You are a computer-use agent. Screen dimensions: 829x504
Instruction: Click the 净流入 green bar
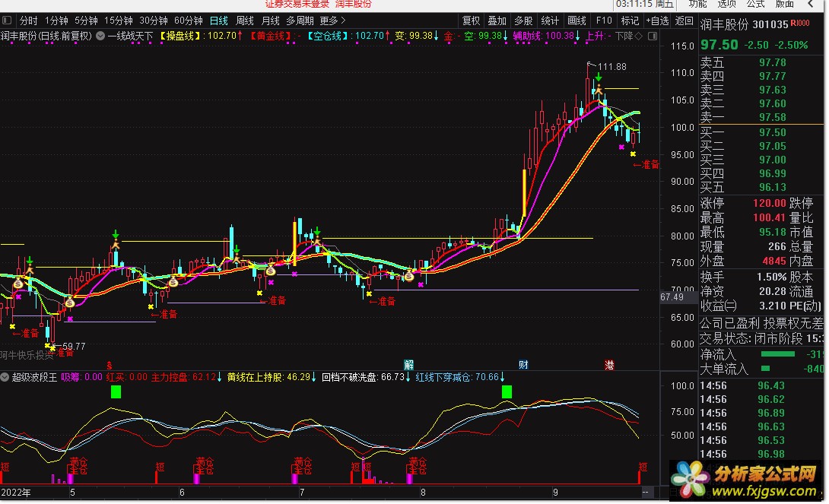tap(778, 354)
